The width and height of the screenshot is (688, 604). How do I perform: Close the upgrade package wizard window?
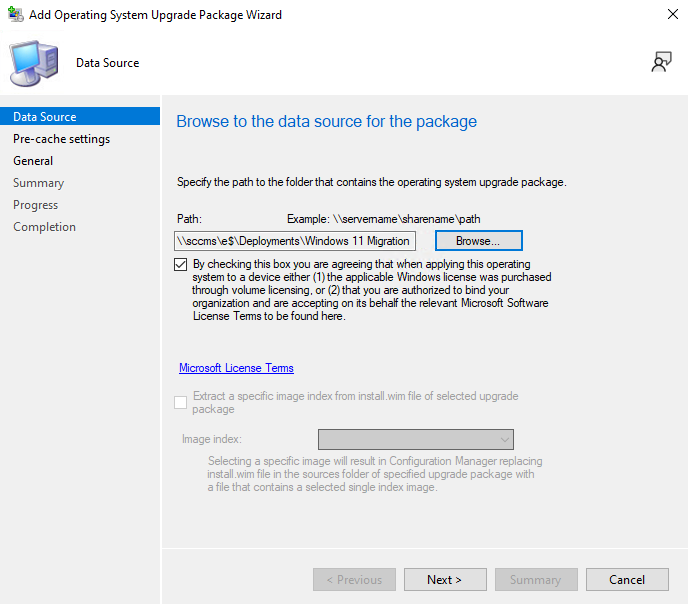point(670,15)
